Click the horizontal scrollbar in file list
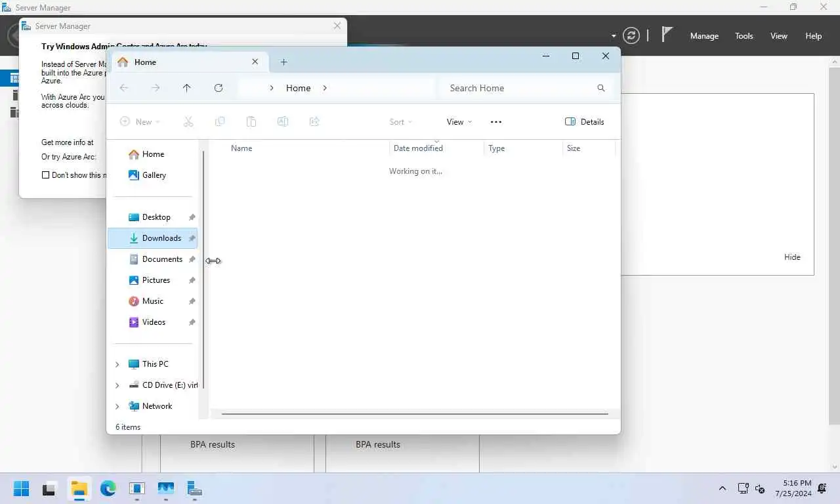 pos(415,414)
